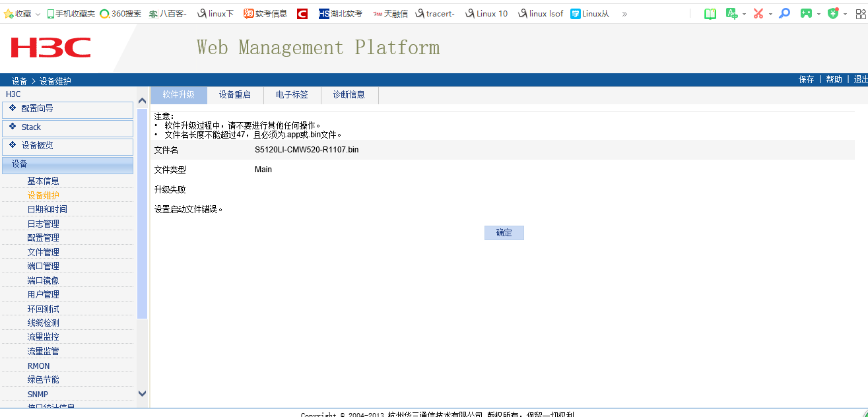868x417 pixels.
Task: Open RMON in sidebar
Action: (38, 366)
